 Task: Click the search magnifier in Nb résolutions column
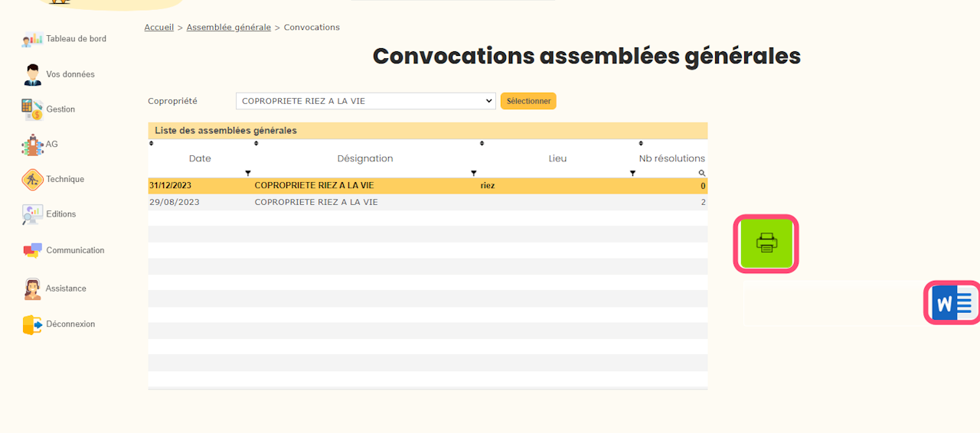(x=701, y=174)
